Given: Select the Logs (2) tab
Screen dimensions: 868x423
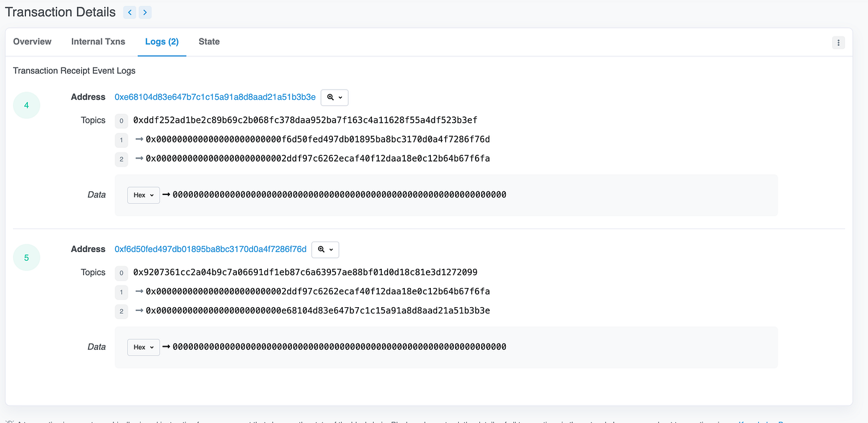Looking at the screenshot, I should point(162,41).
